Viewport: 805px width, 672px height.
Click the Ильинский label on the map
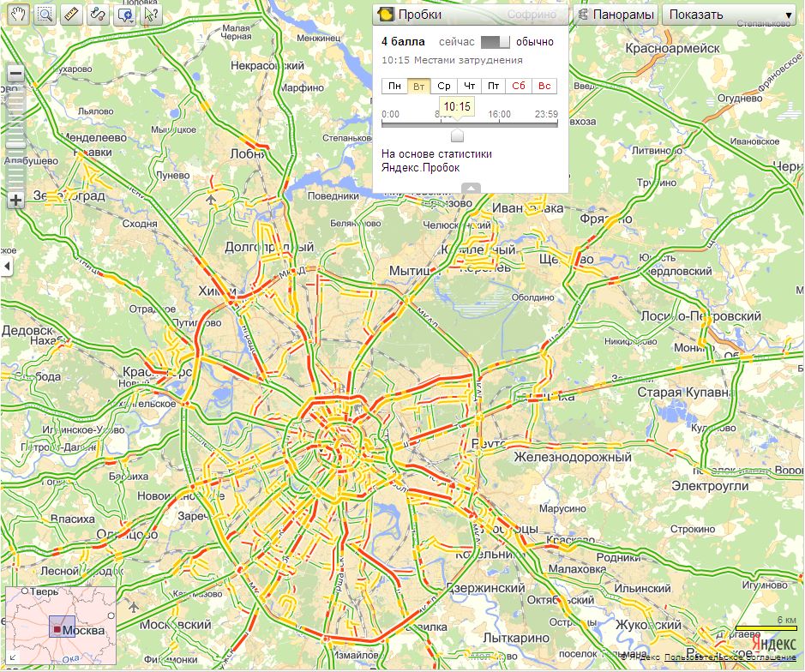click(x=642, y=588)
